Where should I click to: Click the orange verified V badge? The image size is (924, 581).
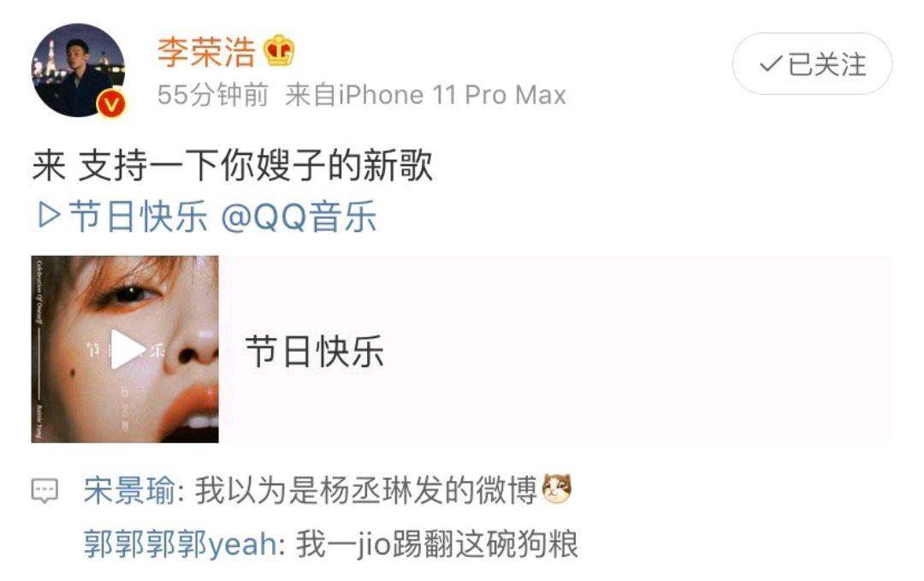click(111, 104)
